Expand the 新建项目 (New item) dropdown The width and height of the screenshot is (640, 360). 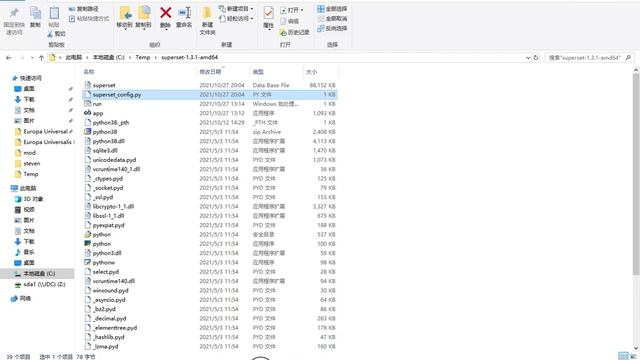(x=236, y=9)
